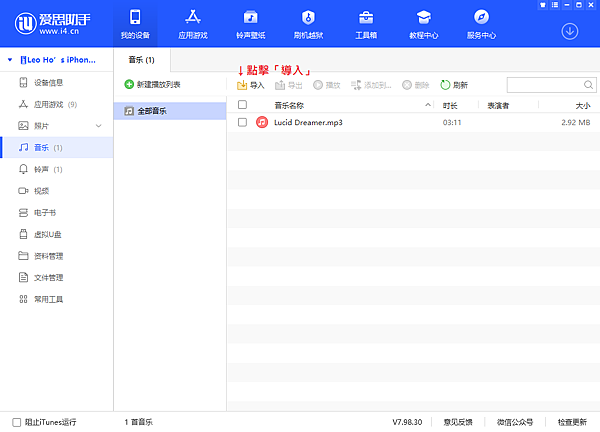Image resolution: width=600 pixels, height=432 pixels.
Task: Switch to the 音乐 (1) tab
Action: (x=142, y=60)
